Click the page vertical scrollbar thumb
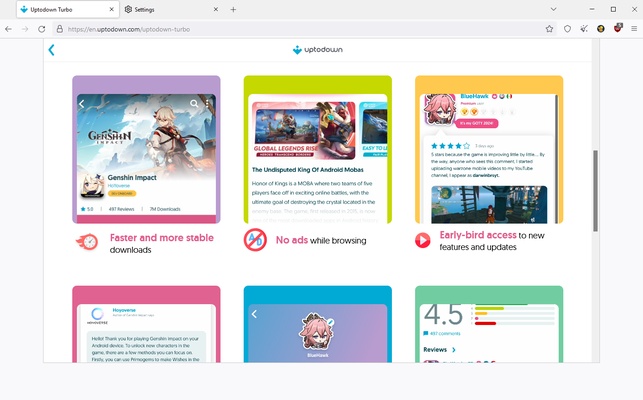 coord(595,191)
